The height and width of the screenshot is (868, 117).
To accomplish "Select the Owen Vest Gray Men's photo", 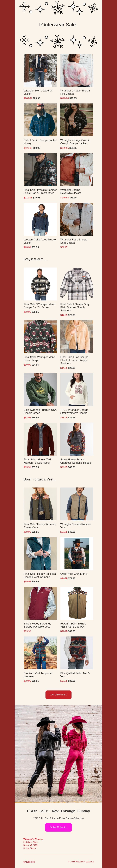I will 77,554.
